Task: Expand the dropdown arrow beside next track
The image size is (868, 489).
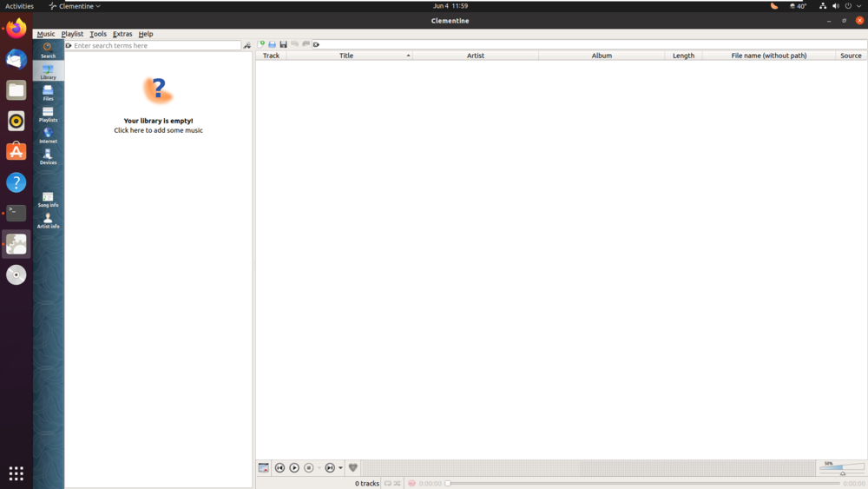Action: (340, 468)
